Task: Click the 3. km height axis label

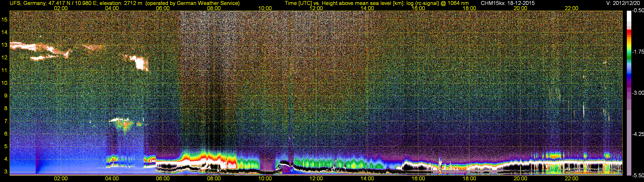Action: 6,172
